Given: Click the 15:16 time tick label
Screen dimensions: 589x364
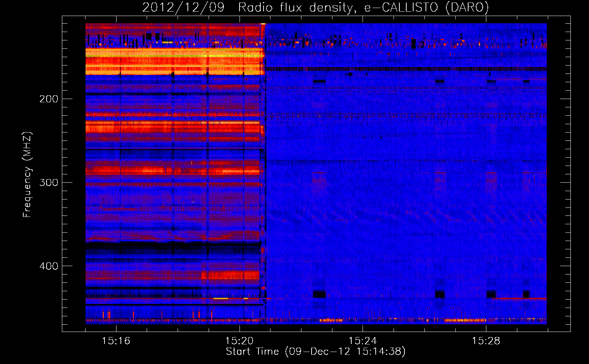Looking at the screenshot, I should coord(116,341).
